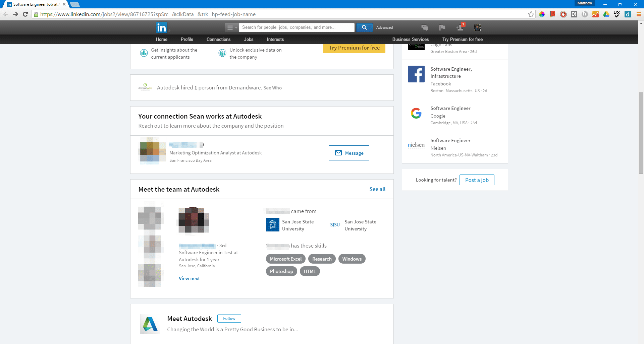Viewport: 644px width, 344px height.
Task: Click the View next link
Action: [189, 278]
